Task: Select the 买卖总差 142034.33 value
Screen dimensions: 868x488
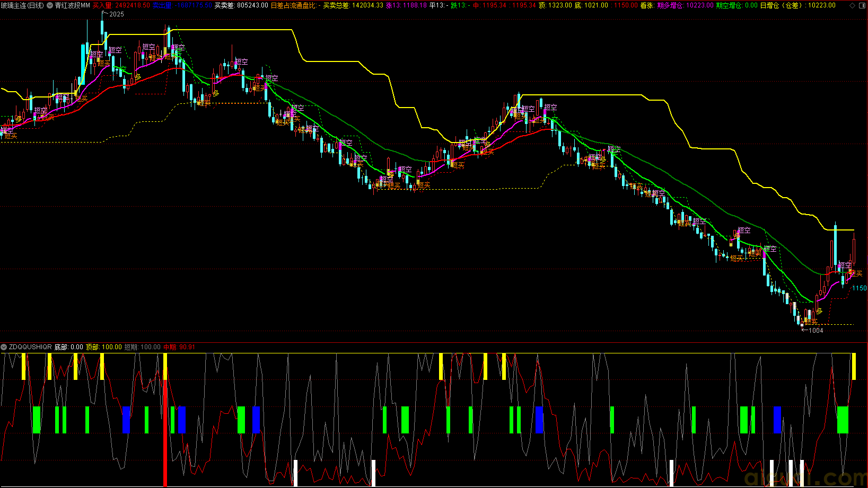Action: tap(353, 5)
